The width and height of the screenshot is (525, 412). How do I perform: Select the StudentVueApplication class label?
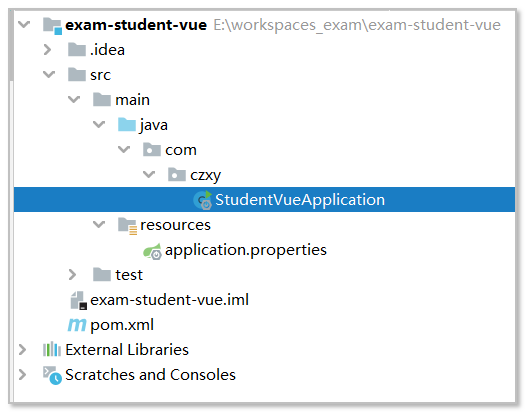300,200
